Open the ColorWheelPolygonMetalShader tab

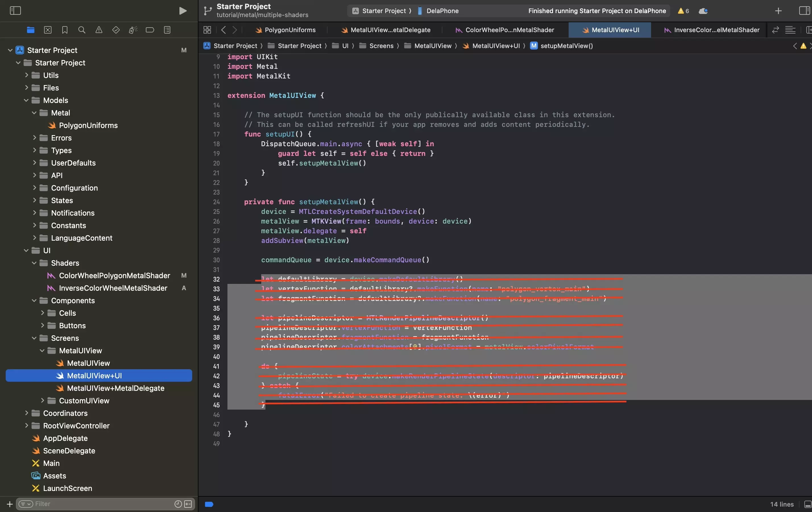508,30
